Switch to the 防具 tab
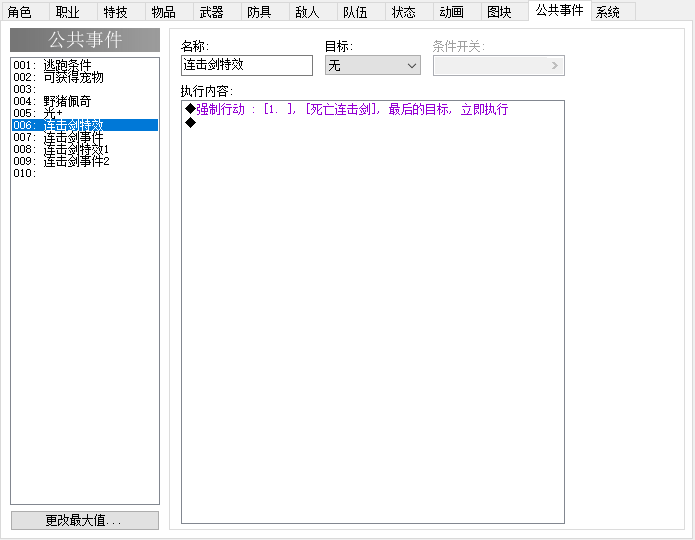The width and height of the screenshot is (695, 540). pyautogui.click(x=265, y=12)
